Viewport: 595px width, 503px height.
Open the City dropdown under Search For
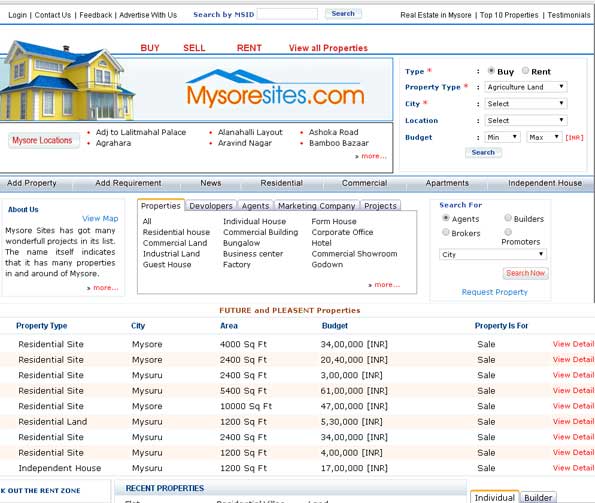pos(493,255)
